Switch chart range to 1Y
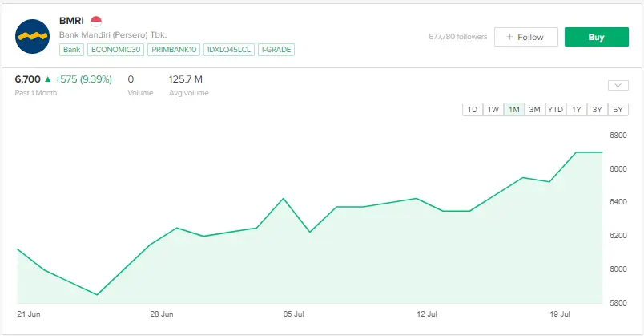The image size is (644, 336). (576, 110)
